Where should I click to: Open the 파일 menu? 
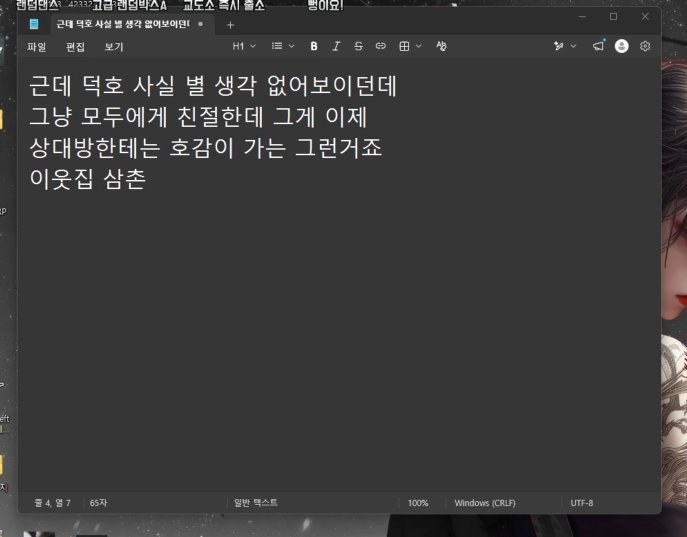[36, 46]
